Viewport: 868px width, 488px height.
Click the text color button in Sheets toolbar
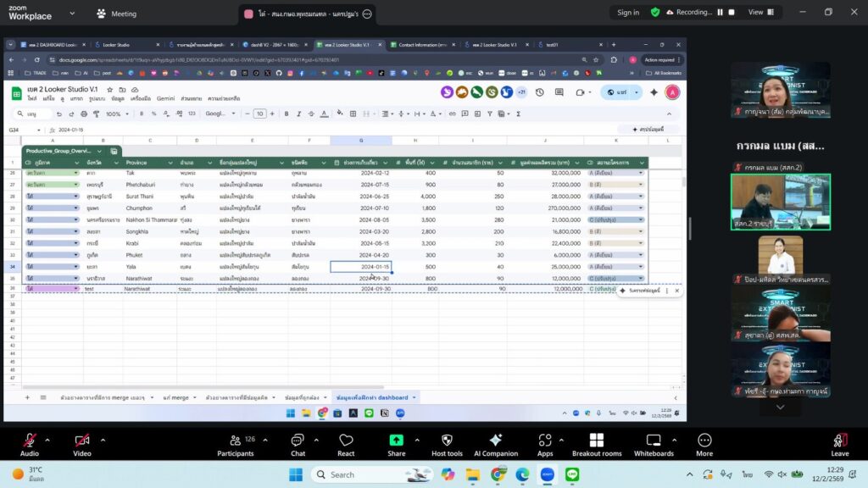pos(325,114)
